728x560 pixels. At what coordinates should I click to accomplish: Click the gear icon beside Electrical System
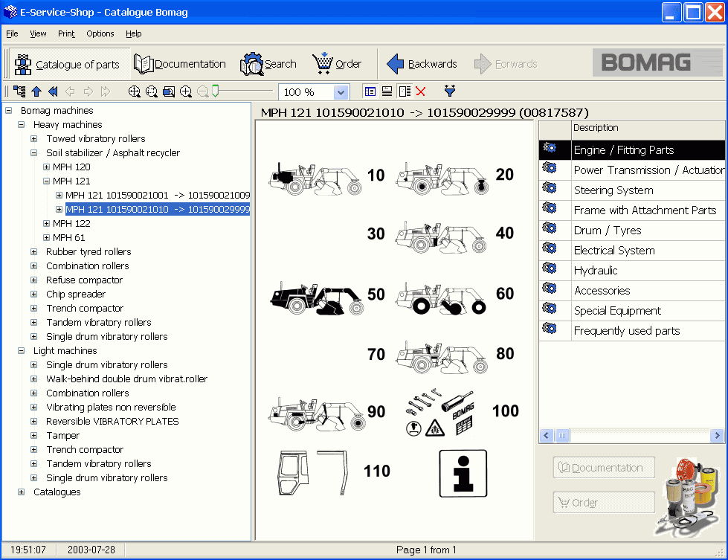(x=550, y=248)
